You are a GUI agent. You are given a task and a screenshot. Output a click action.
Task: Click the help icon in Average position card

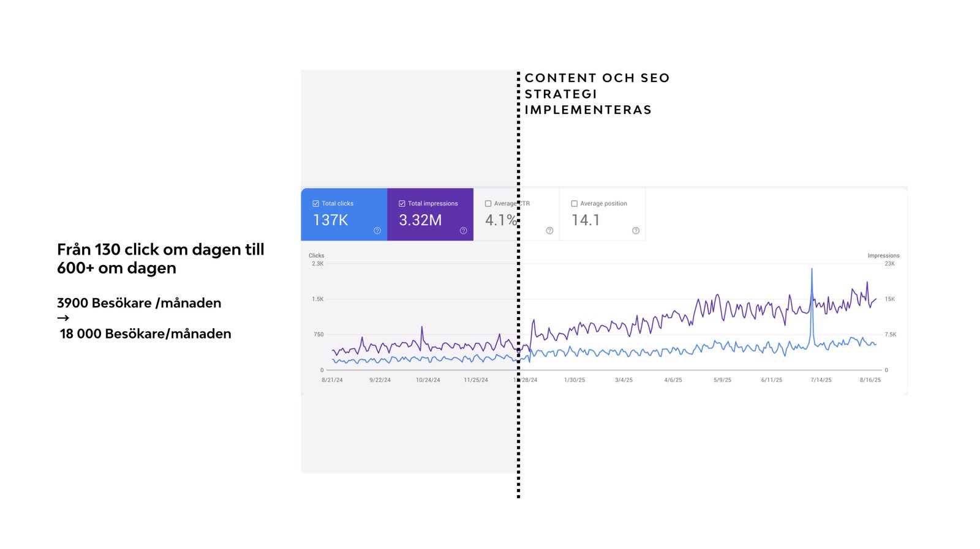(x=636, y=231)
